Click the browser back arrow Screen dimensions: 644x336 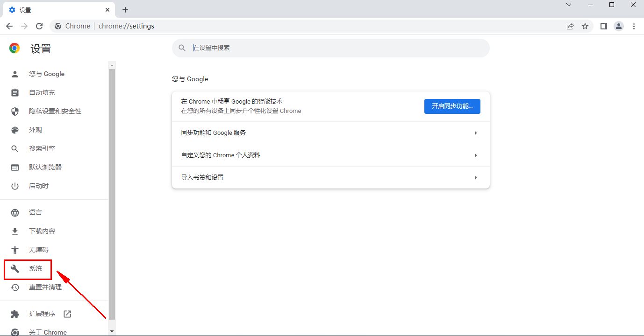tap(9, 26)
